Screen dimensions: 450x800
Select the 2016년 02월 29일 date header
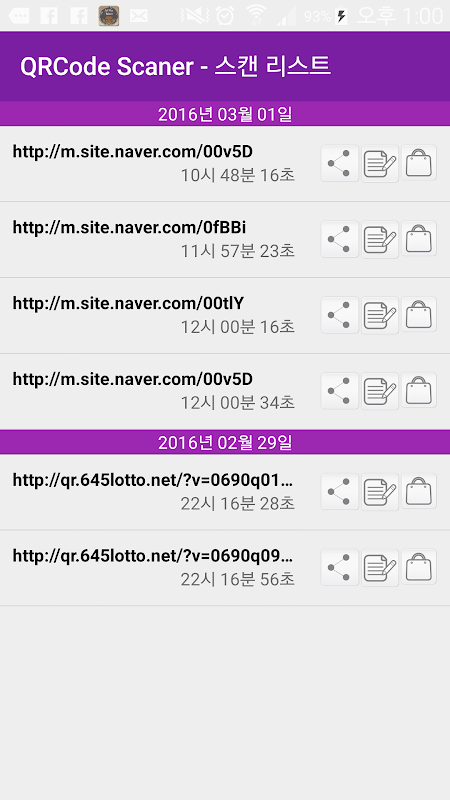225,442
